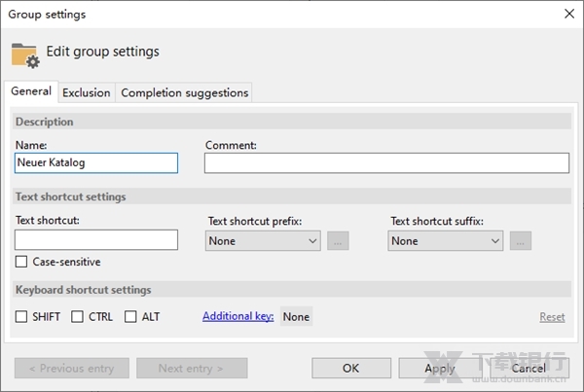Switch to the Exclusion tab
The height and width of the screenshot is (392, 584).
(86, 93)
